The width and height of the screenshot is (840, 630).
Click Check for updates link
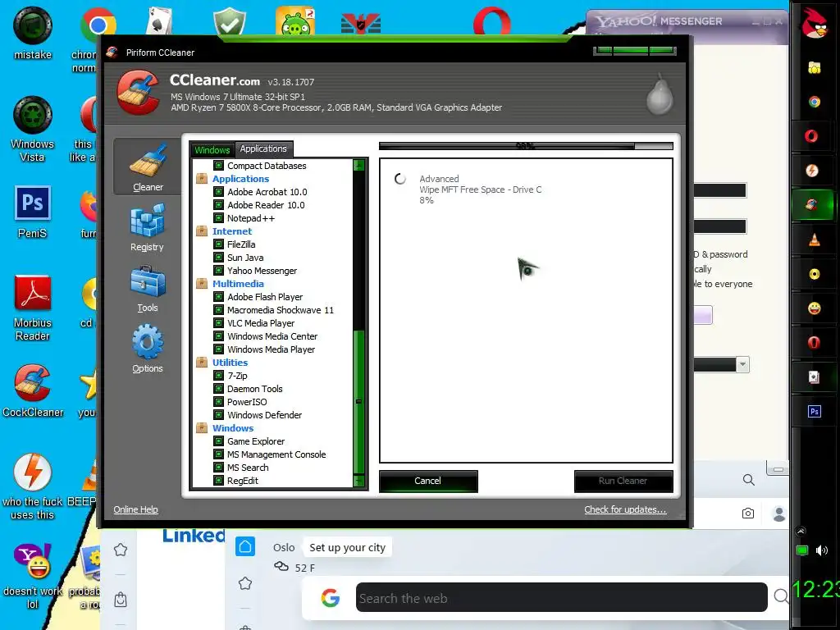[625, 509]
